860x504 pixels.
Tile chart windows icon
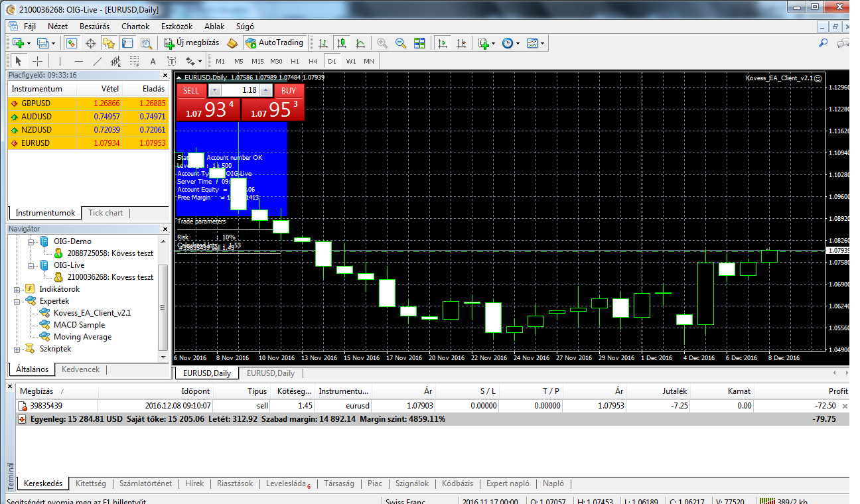coord(419,42)
